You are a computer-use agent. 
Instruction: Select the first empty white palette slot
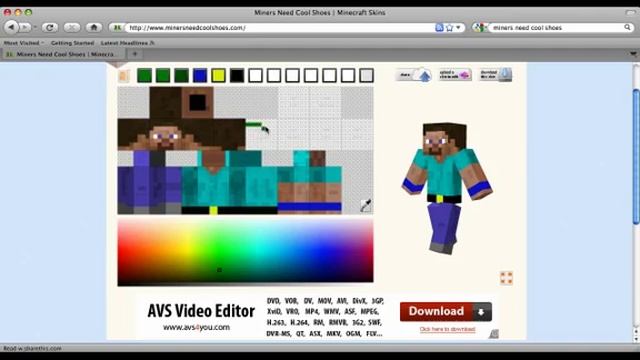coord(256,76)
